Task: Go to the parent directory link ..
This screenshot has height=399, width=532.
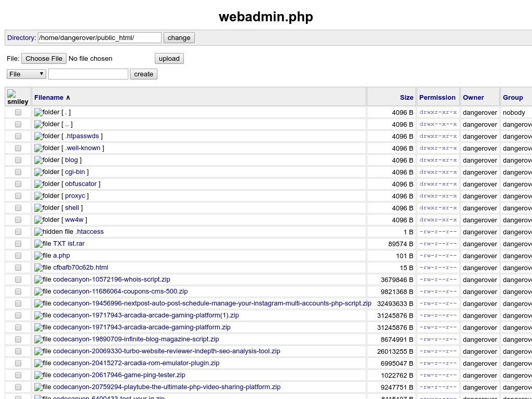Action: tap(68, 124)
